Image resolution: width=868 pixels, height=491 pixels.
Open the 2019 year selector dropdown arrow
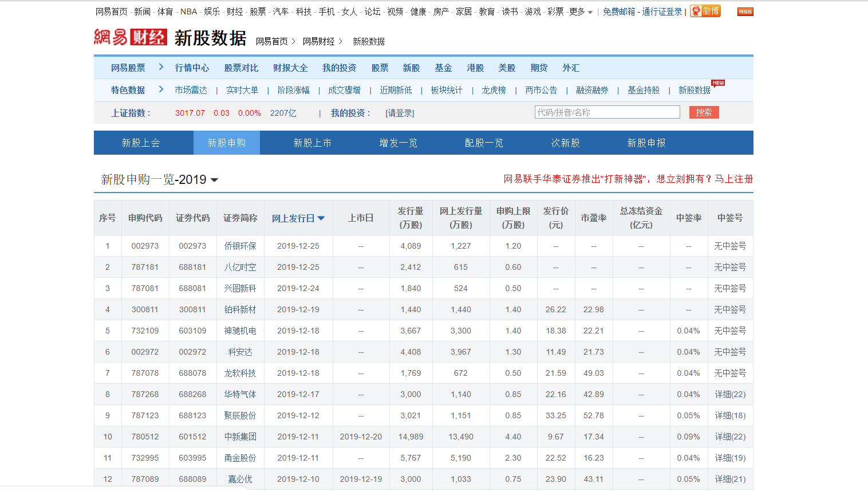pyautogui.click(x=215, y=180)
